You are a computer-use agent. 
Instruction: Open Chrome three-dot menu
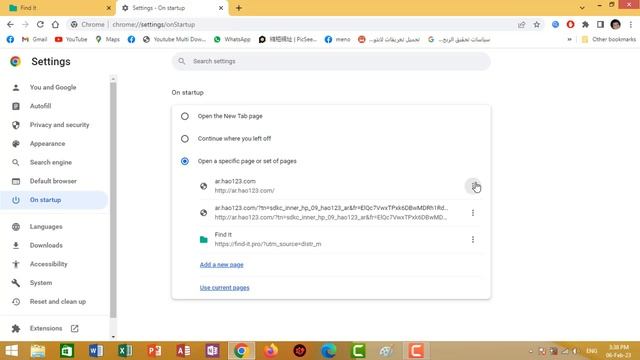tap(631, 24)
